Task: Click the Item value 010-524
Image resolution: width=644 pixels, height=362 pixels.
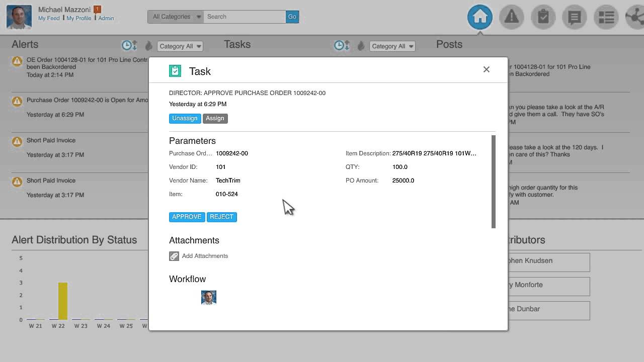Action: [x=227, y=194]
